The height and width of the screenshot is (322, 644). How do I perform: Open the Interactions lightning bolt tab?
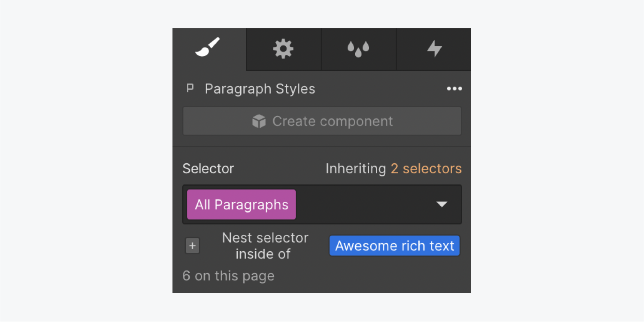tap(434, 49)
